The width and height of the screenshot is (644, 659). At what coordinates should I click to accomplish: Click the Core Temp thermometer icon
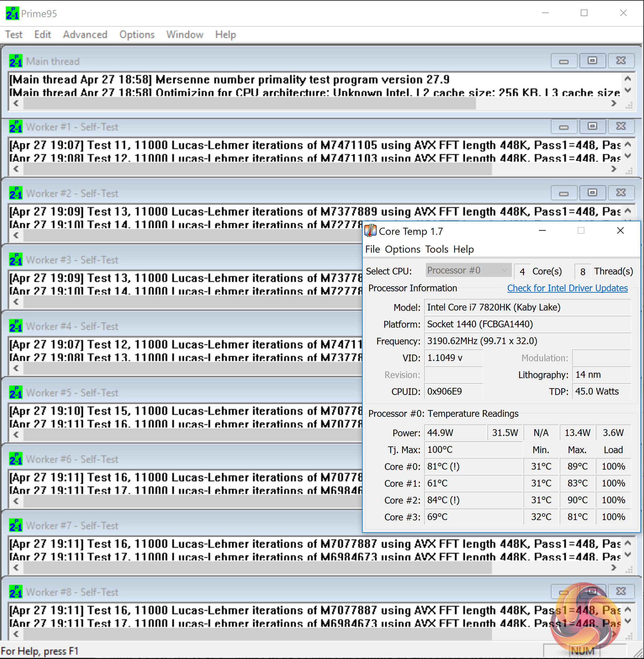click(x=370, y=231)
